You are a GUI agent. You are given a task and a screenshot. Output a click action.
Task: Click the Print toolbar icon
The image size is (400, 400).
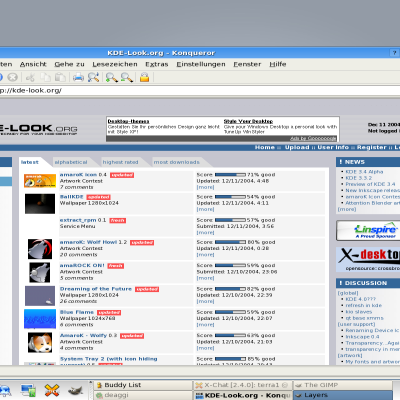click(x=78, y=77)
